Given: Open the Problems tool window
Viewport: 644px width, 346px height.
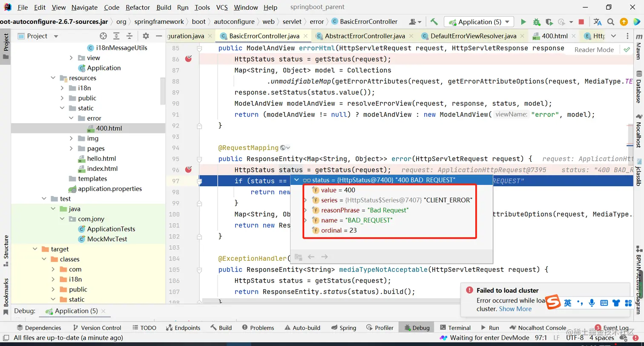Looking at the screenshot, I should [x=258, y=328].
